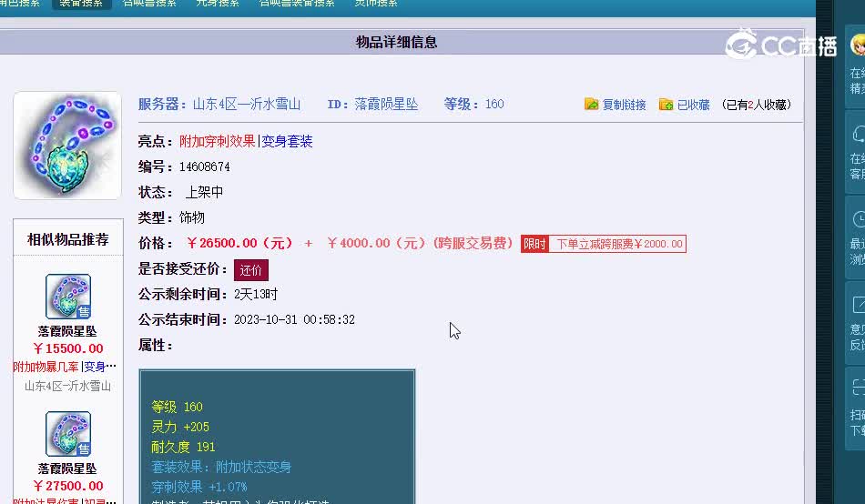This screenshot has width=865, height=504.
Task: Click the scan-to-download icon
Action: click(x=859, y=388)
